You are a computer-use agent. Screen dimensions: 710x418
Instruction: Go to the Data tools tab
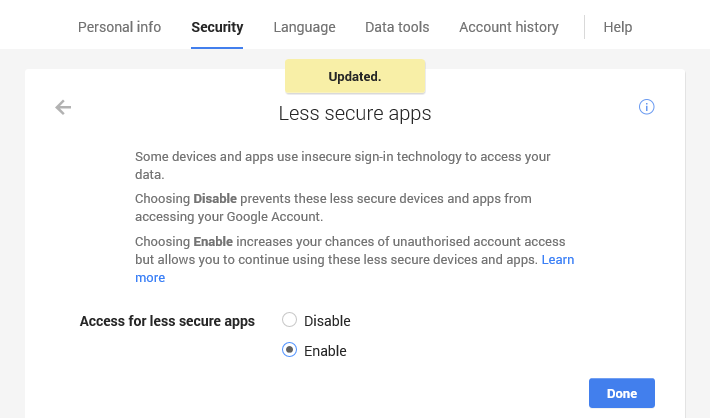pyautogui.click(x=397, y=27)
